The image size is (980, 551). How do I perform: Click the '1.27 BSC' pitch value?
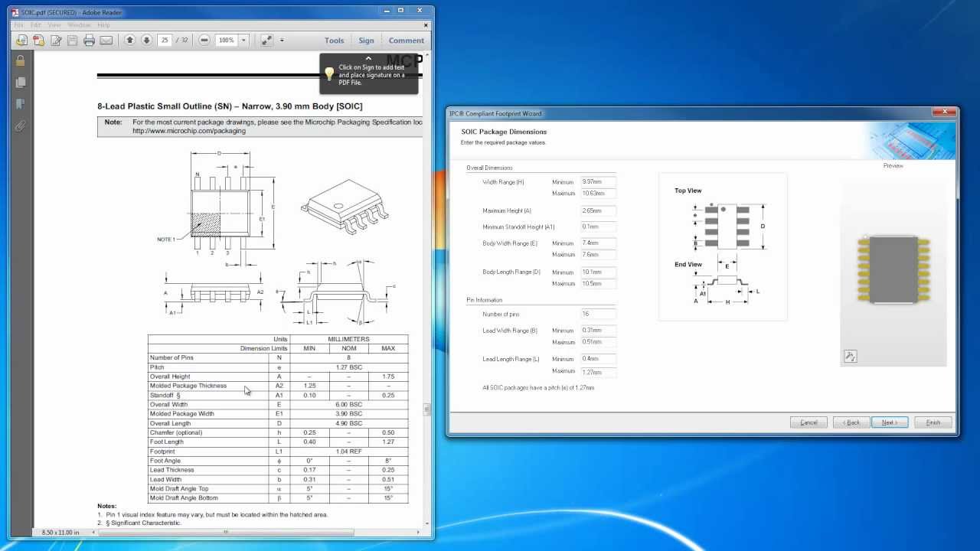348,367
